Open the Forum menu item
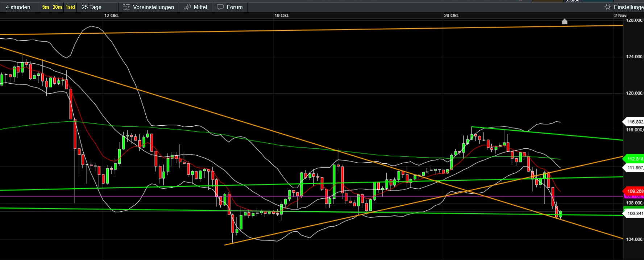This screenshot has width=644, height=260. pyautogui.click(x=234, y=7)
